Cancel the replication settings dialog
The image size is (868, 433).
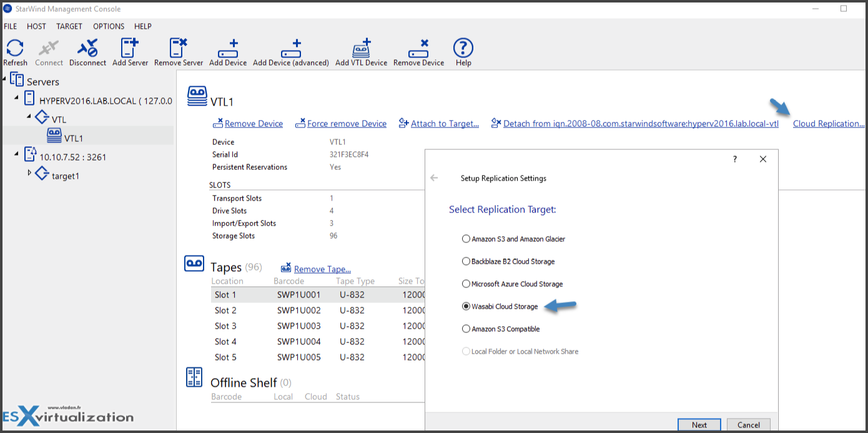click(x=749, y=425)
